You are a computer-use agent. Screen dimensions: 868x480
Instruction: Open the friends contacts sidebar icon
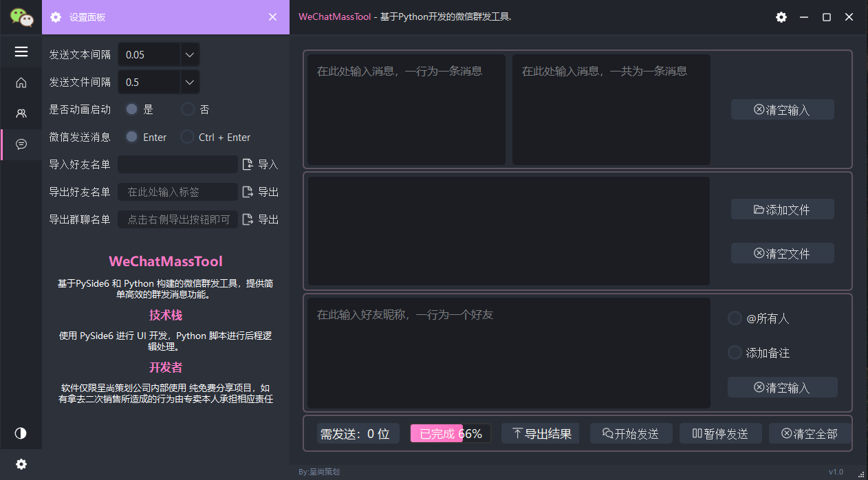coord(21,113)
